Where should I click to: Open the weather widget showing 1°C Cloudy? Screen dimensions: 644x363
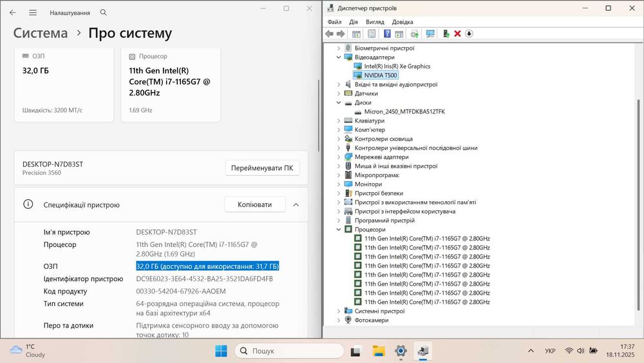[x=28, y=351]
